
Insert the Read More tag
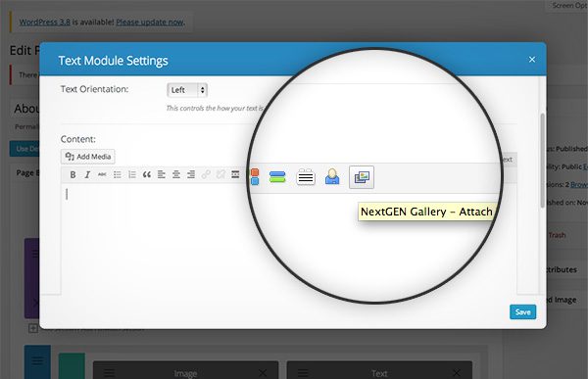pos(235,174)
